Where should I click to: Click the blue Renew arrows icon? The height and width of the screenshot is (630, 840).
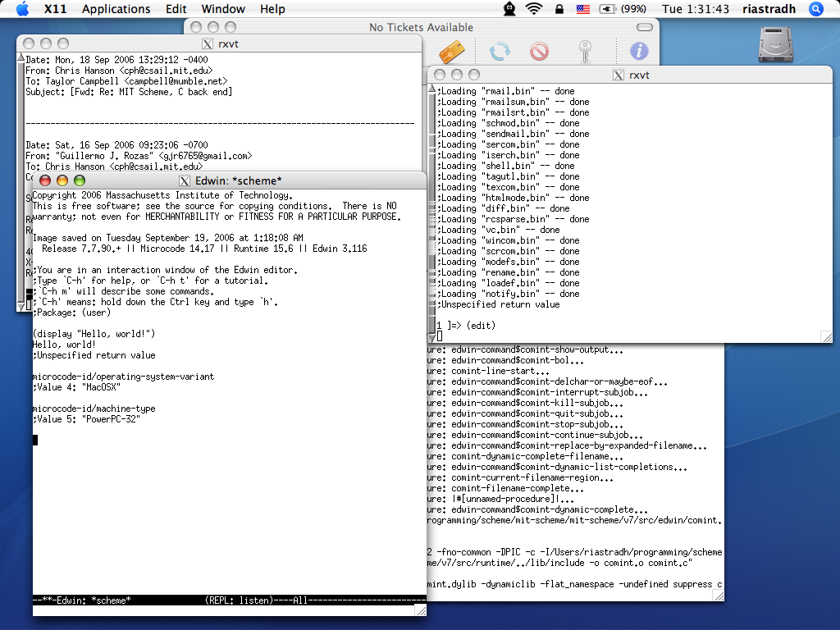coord(499,52)
